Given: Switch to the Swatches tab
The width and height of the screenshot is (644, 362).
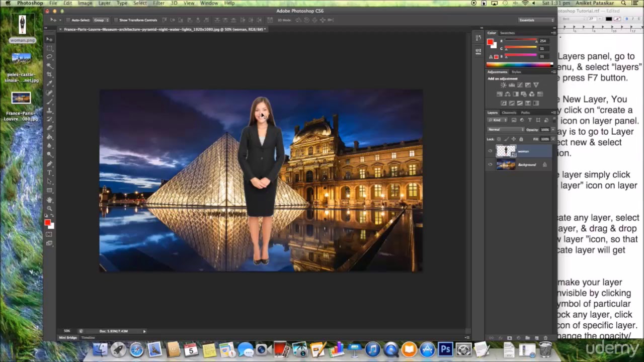Looking at the screenshot, I should [507, 33].
